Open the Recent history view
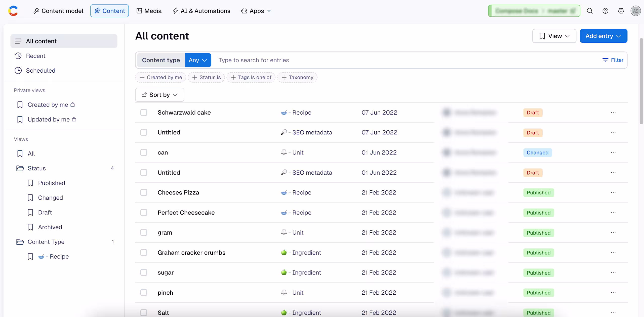The image size is (644, 317). [64, 56]
